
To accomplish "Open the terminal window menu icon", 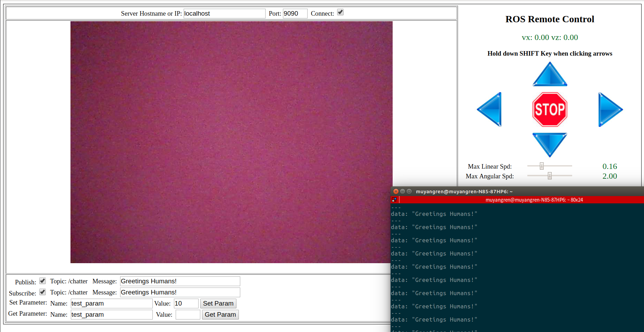I will [394, 200].
